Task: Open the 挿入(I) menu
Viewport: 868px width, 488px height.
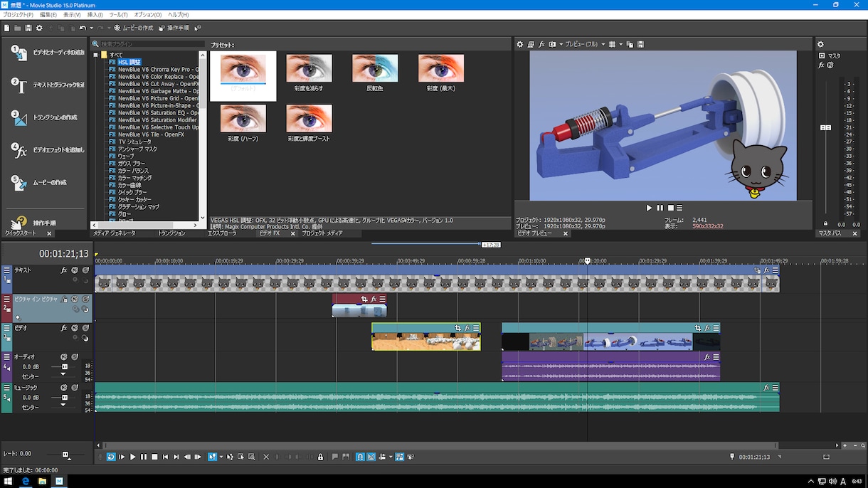Action: 95,14
